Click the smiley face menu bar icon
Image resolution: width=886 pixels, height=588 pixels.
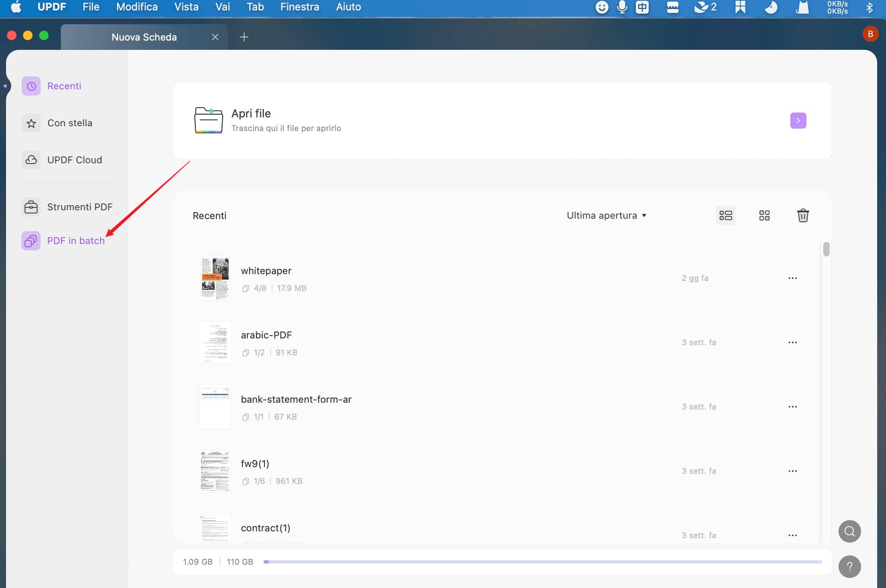point(602,7)
